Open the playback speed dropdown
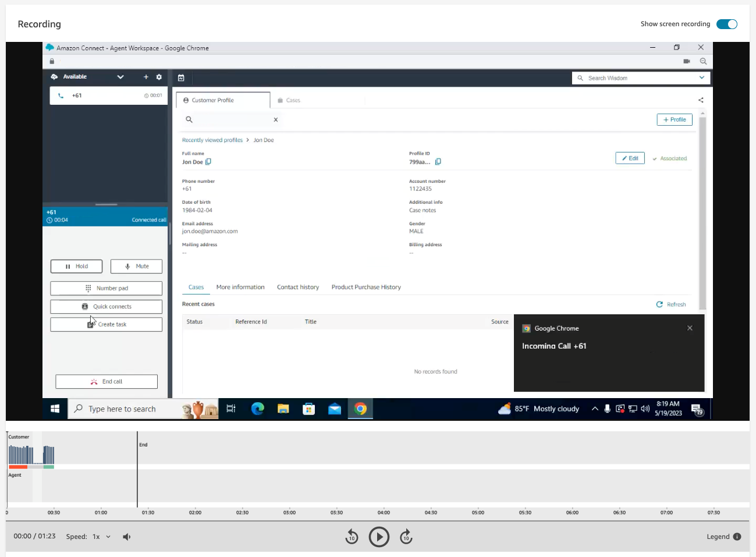The image size is (756, 557). click(102, 537)
